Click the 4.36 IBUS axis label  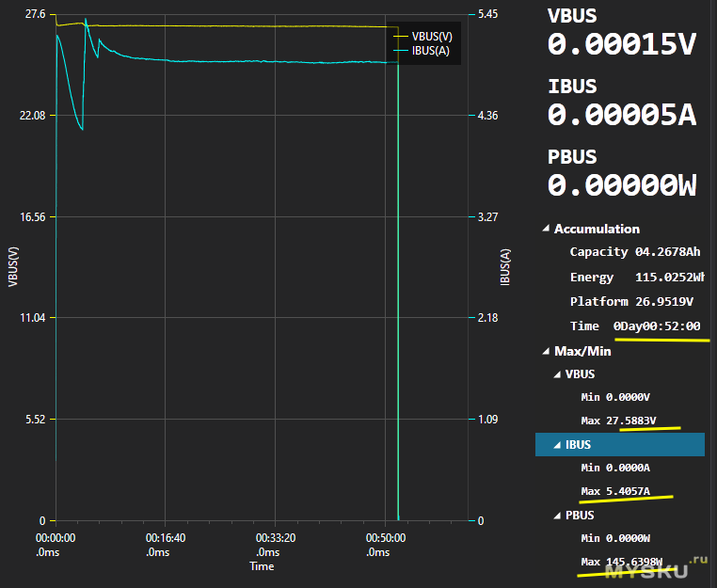[x=488, y=115]
